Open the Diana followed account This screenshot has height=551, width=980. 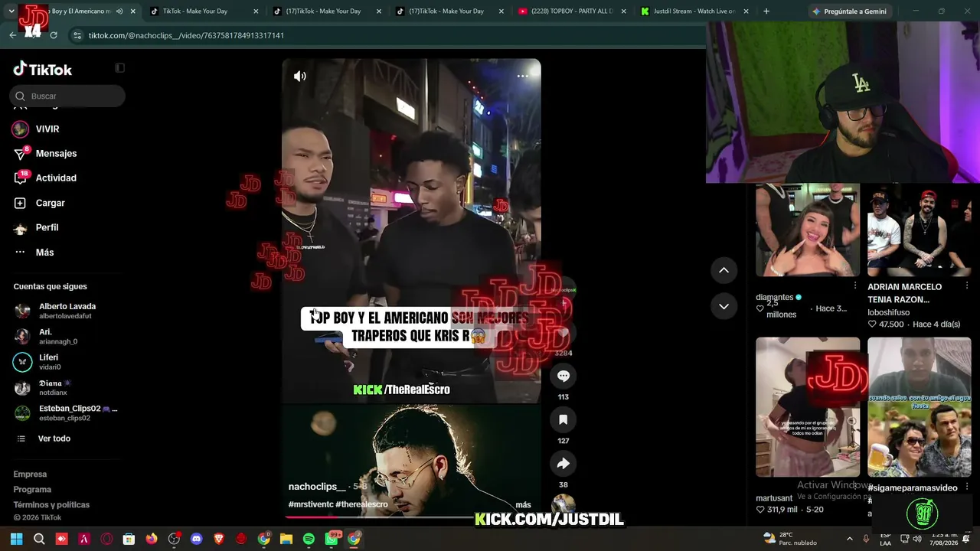coord(43,387)
